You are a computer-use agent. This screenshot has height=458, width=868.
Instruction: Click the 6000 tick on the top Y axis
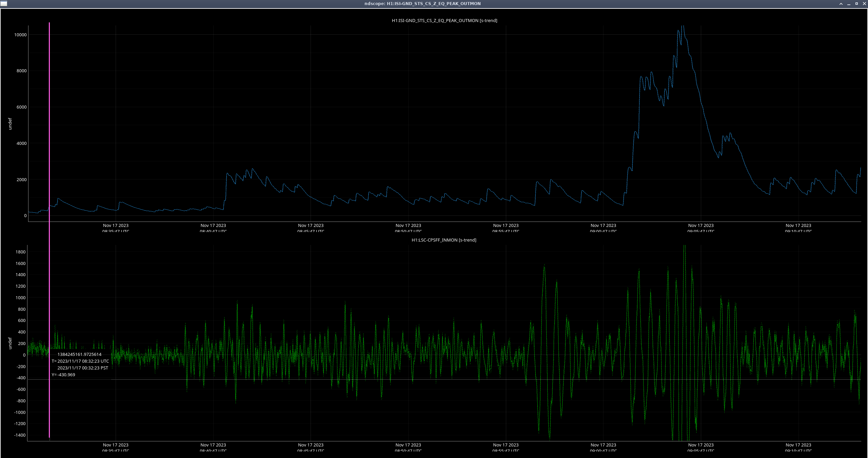22,107
